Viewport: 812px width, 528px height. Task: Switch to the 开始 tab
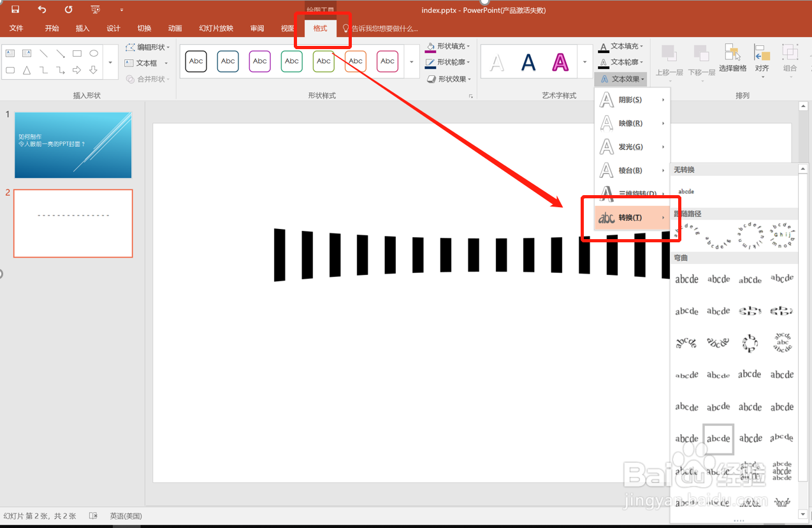52,29
